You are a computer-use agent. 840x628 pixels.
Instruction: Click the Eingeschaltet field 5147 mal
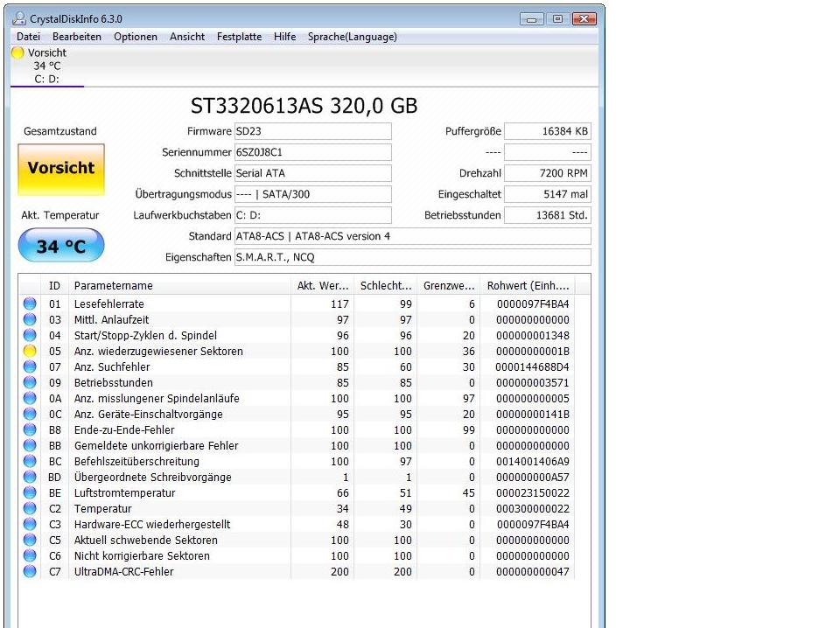(548, 194)
